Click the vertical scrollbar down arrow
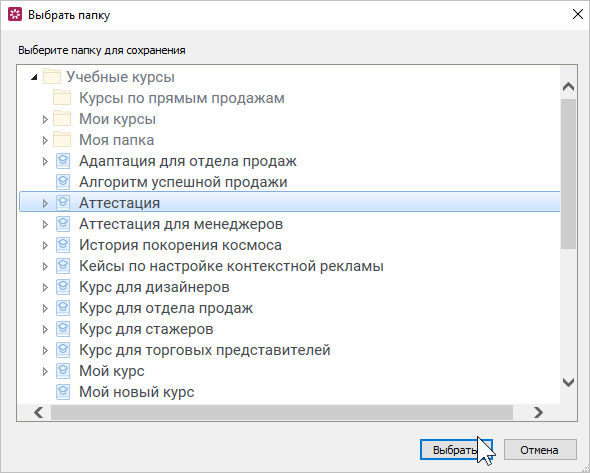 (568, 382)
